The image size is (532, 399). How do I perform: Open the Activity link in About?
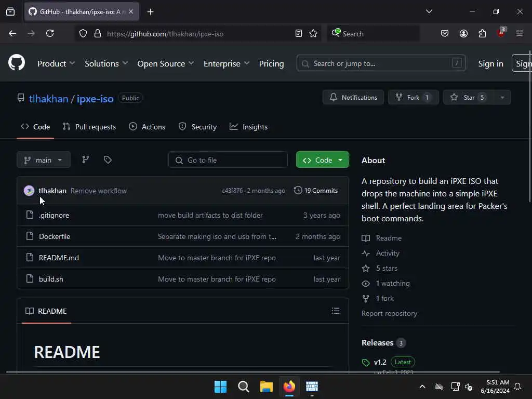pos(388,253)
